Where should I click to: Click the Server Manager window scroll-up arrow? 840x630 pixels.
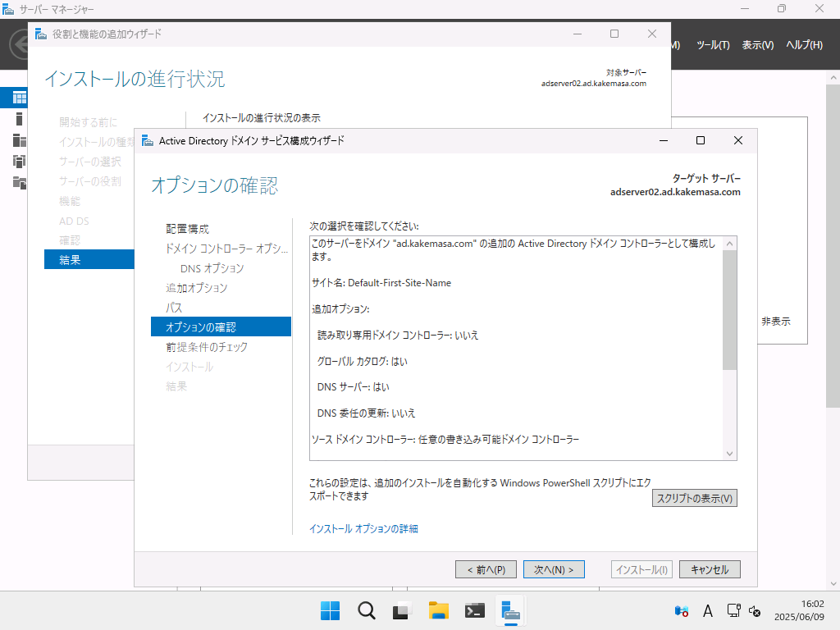coord(833,78)
